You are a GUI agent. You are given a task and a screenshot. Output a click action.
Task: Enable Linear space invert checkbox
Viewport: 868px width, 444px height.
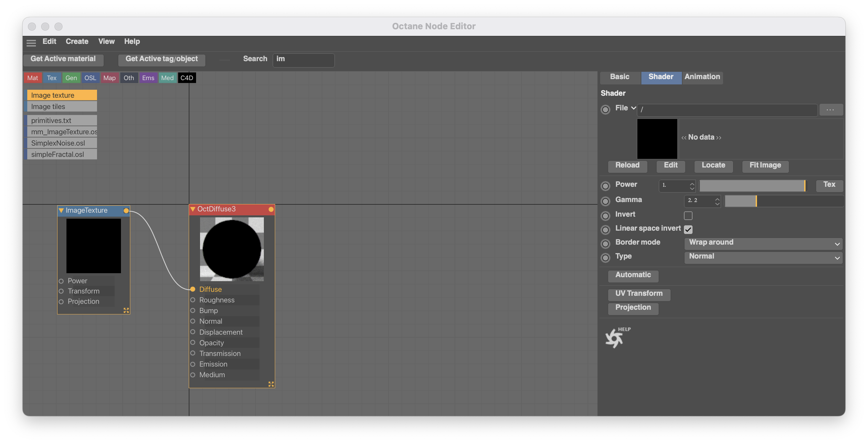click(x=688, y=229)
